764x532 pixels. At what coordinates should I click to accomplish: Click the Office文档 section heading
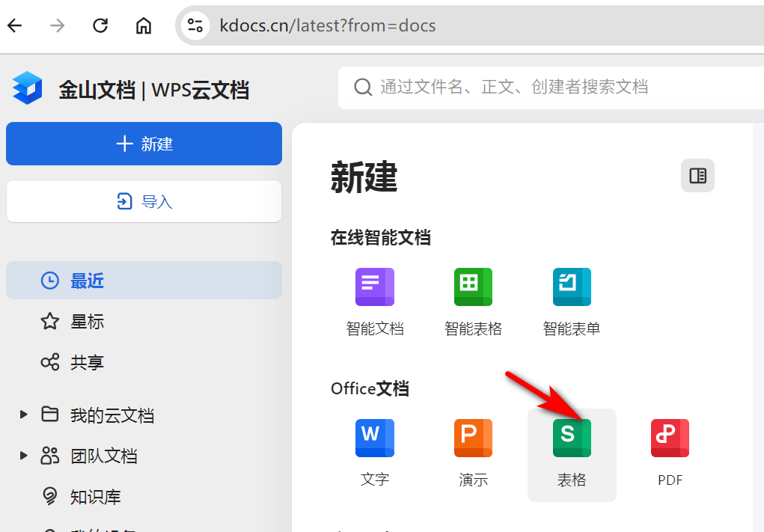(x=370, y=389)
